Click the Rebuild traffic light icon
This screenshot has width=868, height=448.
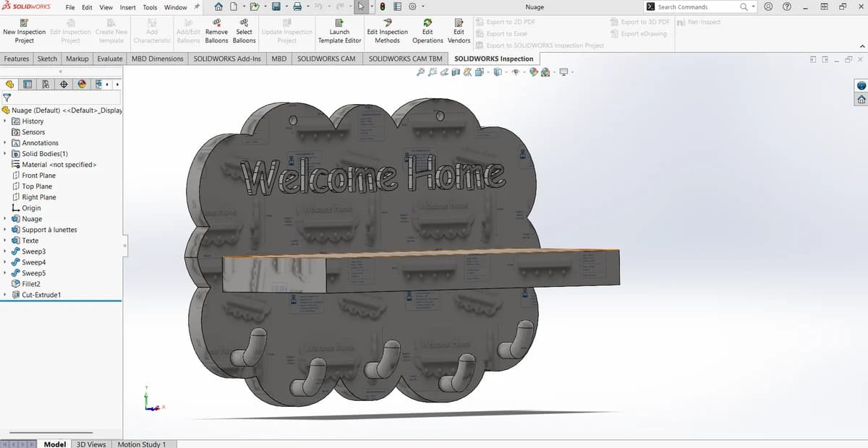pos(383,7)
